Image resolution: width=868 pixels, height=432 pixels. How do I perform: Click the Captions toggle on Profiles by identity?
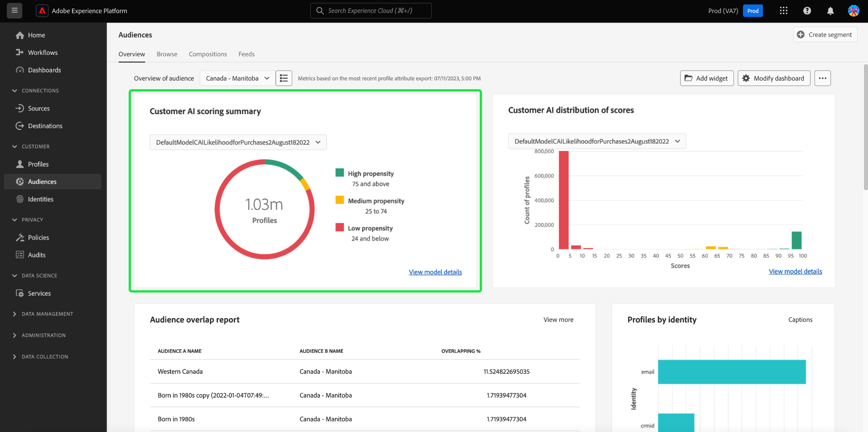click(800, 320)
